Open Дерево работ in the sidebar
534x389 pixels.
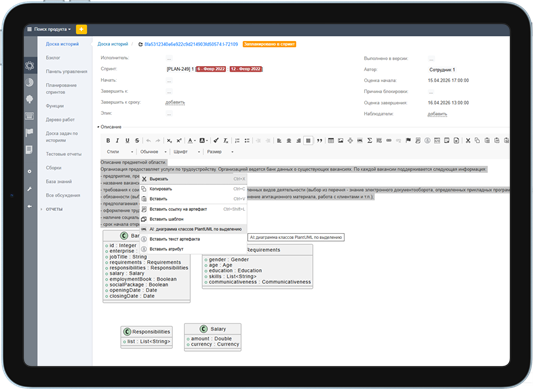point(60,120)
